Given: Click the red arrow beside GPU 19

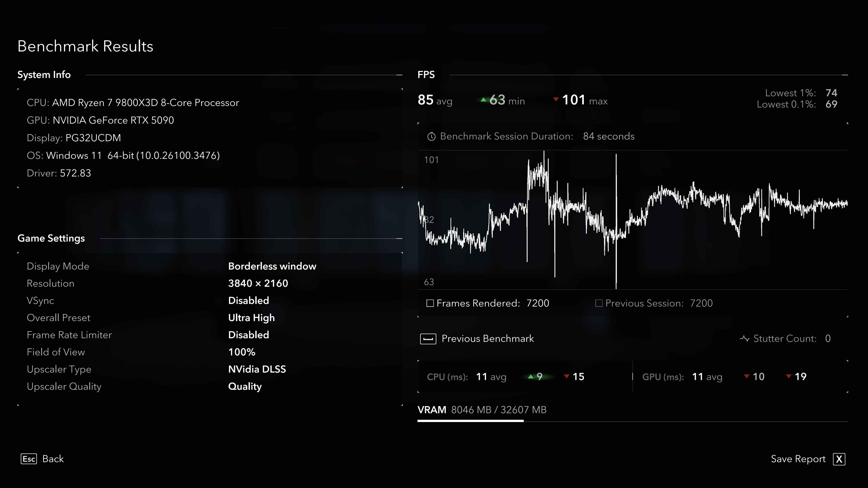Looking at the screenshot, I should click(x=788, y=376).
